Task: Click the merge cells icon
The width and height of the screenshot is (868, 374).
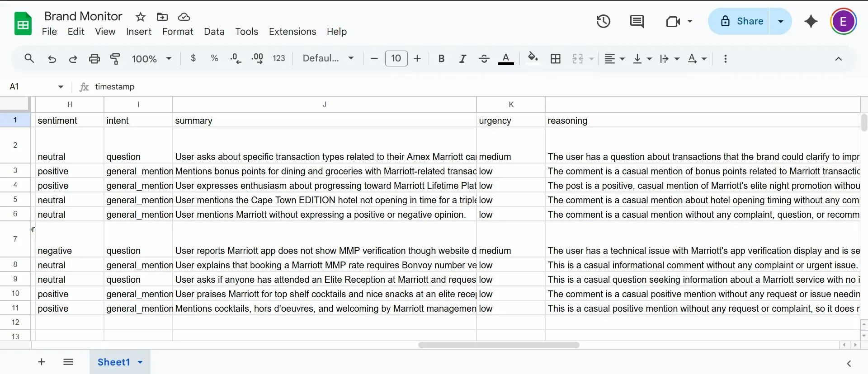Action: 578,59
